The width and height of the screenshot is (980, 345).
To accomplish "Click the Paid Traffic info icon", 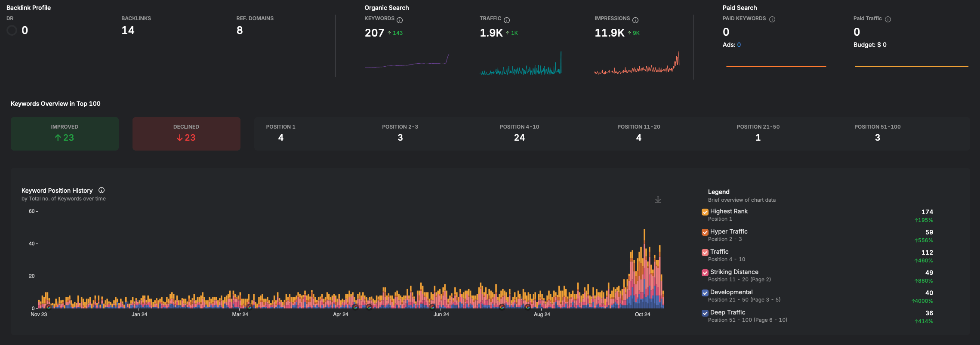I will [888, 19].
